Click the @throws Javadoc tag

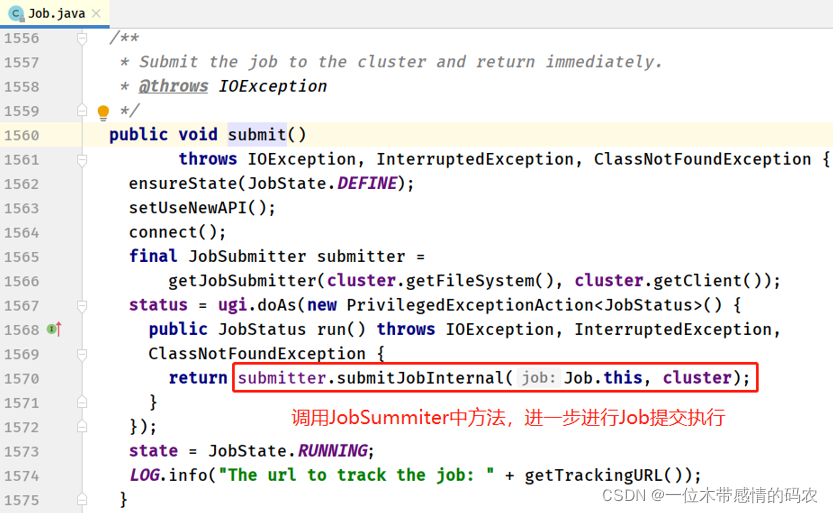(x=173, y=86)
